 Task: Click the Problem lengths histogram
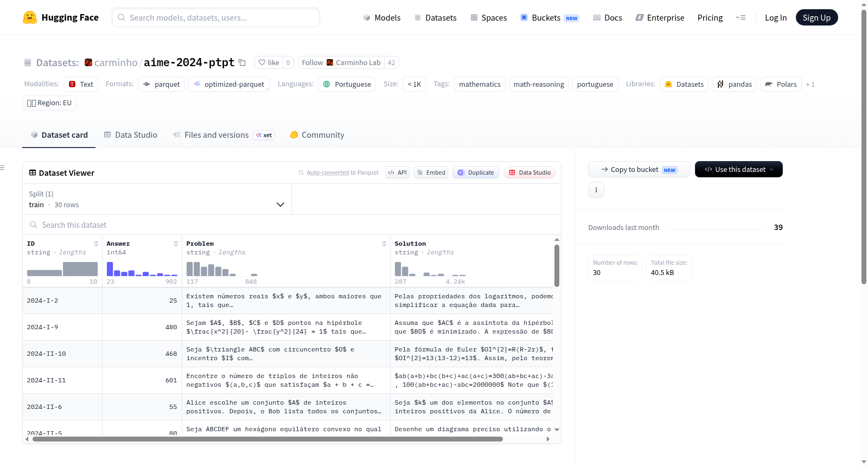tap(221, 269)
